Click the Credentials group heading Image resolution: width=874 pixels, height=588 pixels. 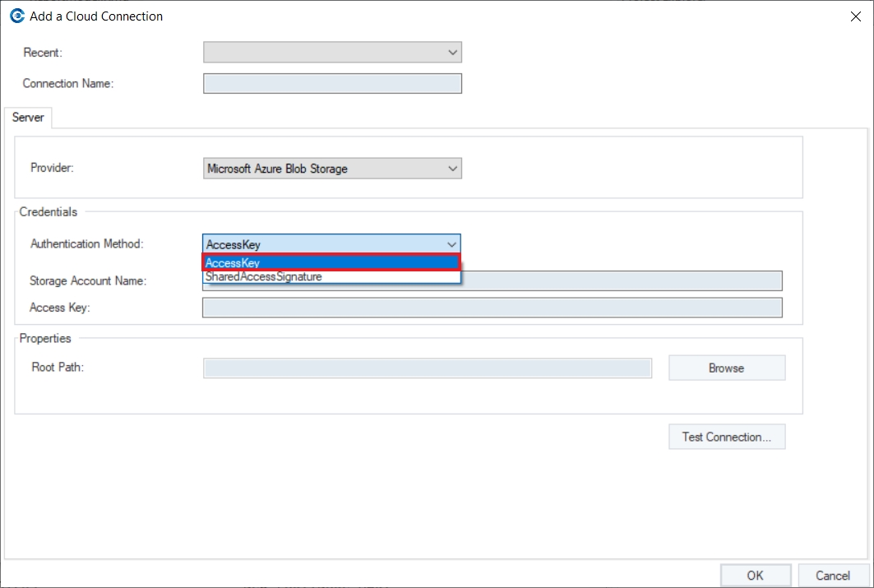coord(49,212)
